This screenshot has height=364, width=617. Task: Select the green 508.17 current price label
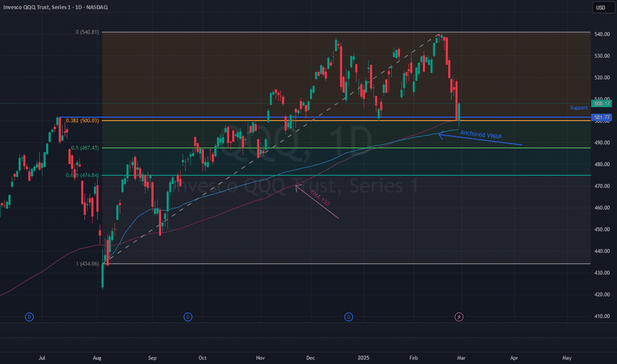(602, 104)
